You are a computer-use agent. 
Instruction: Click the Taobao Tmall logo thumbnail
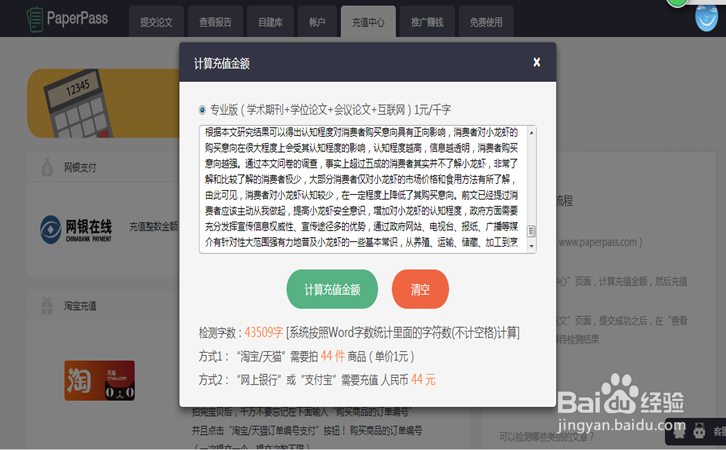point(100,381)
